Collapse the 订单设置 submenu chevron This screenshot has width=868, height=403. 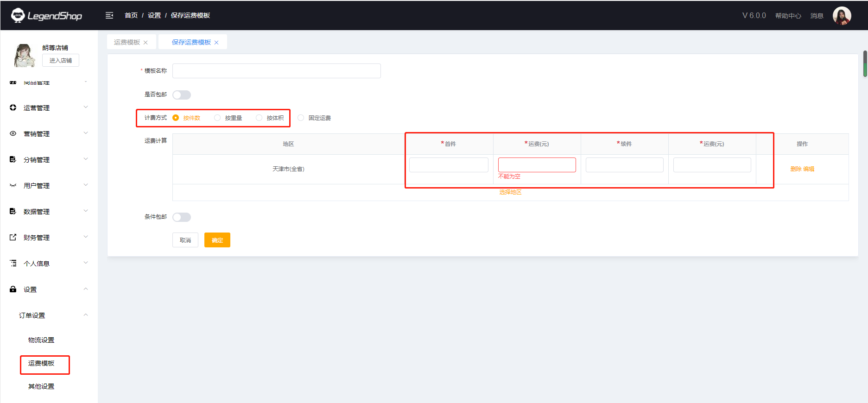tap(86, 315)
